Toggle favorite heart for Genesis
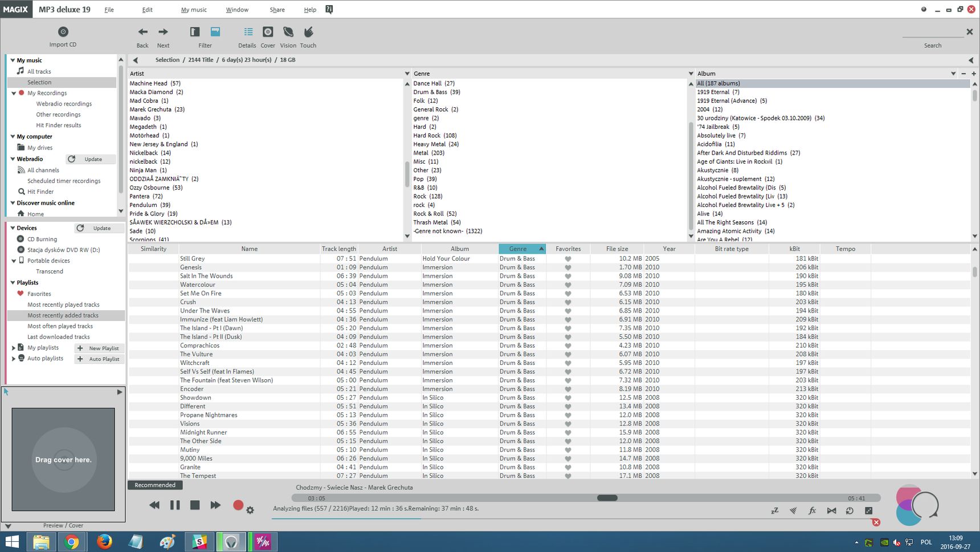The image size is (980, 552). [x=568, y=267]
